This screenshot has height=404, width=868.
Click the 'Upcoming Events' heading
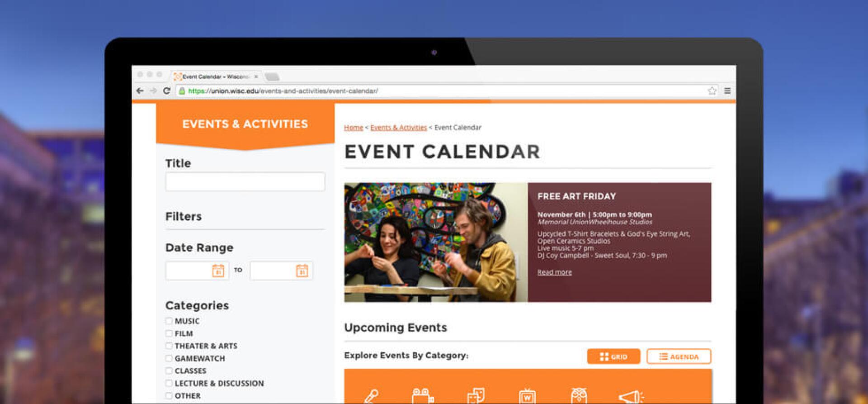pos(396,328)
